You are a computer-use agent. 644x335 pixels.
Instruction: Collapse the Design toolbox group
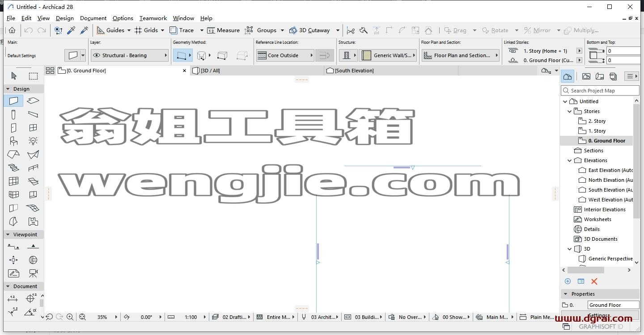[8, 89]
